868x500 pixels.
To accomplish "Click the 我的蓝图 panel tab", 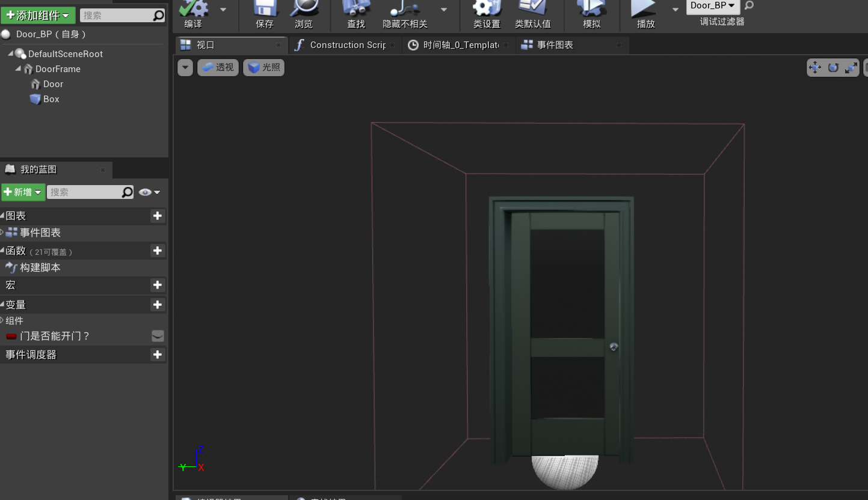I will [x=38, y=169].
